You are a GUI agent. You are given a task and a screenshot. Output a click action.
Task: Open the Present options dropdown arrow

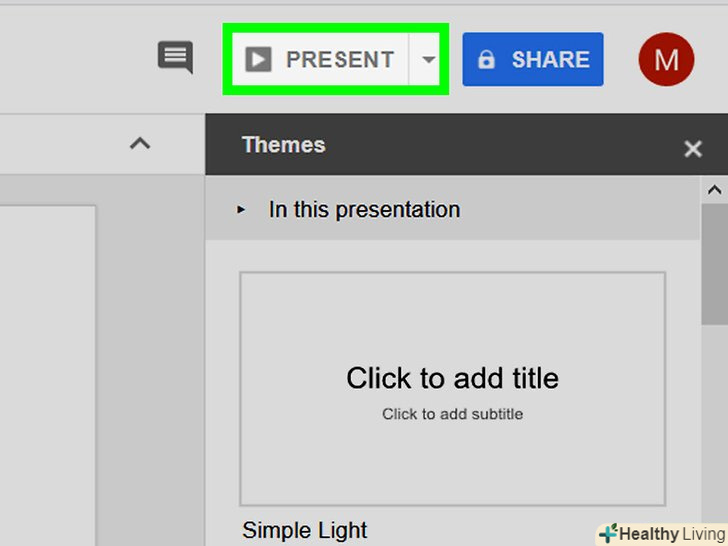pyautogui.click(x=428, y=60)
